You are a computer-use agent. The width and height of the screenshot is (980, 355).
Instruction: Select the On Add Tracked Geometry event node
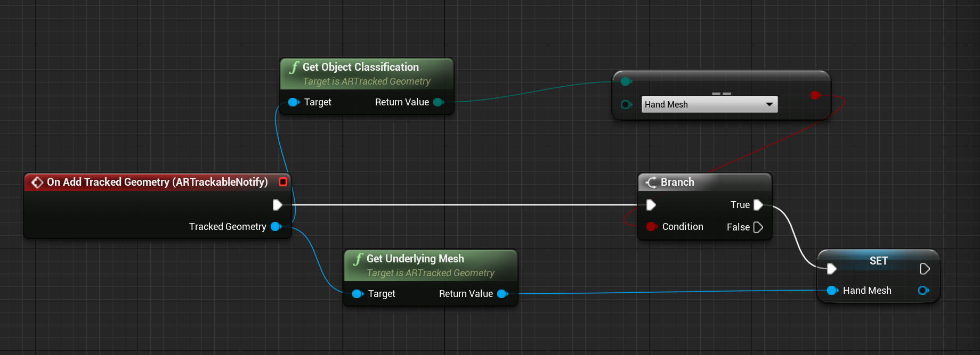click(157, 182)
